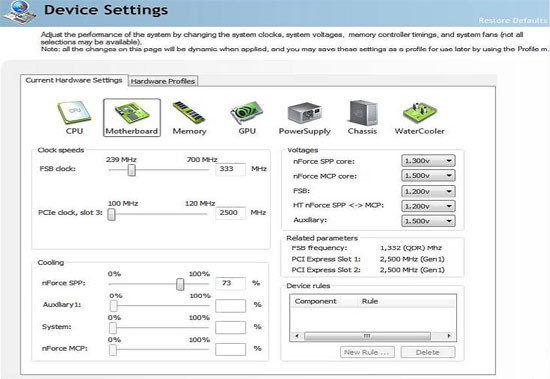Open the Memory device settings
This screenshot has width=550, height=379.
[189, 118]
